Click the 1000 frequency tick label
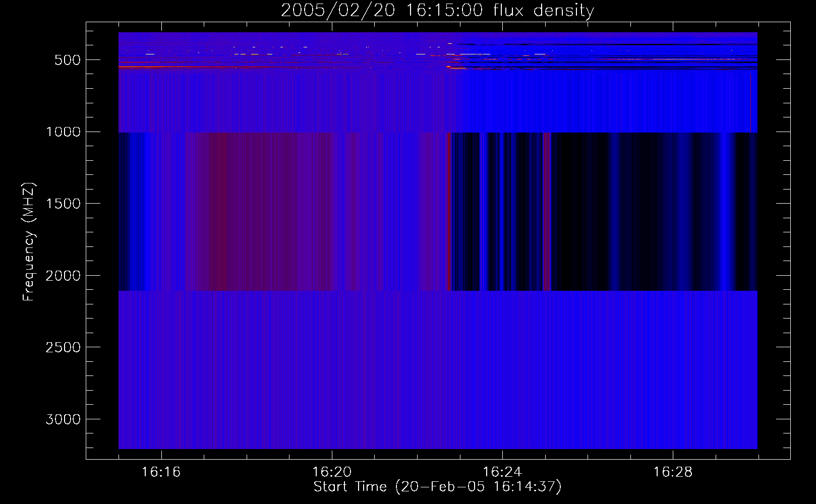This screenshot has width=816, height=504. 63,132
